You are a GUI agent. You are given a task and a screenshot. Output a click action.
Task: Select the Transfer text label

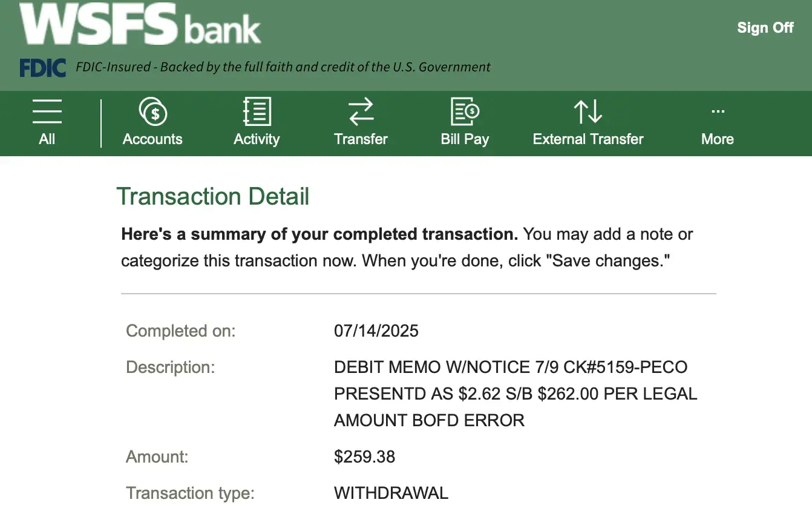click(361, 139)
